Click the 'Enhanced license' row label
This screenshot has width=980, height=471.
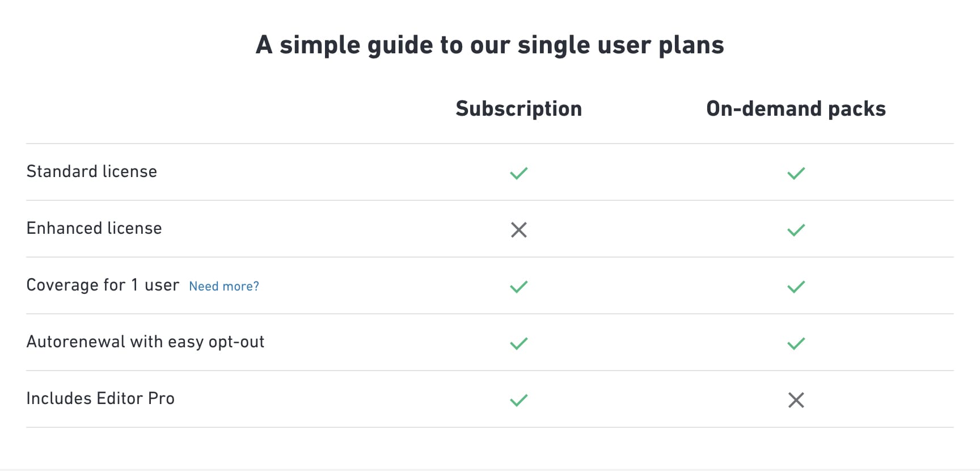[94, 228]
